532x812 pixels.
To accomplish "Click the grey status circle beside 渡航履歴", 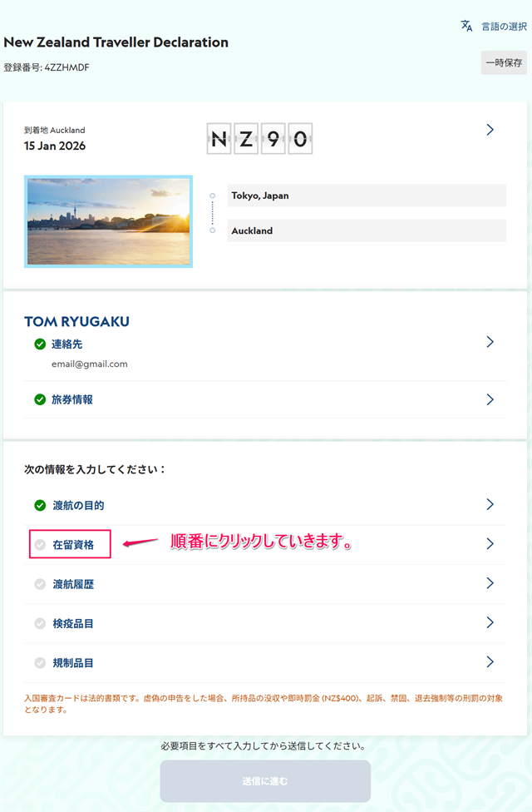I will pyautogui.click(x=41, y=584).
